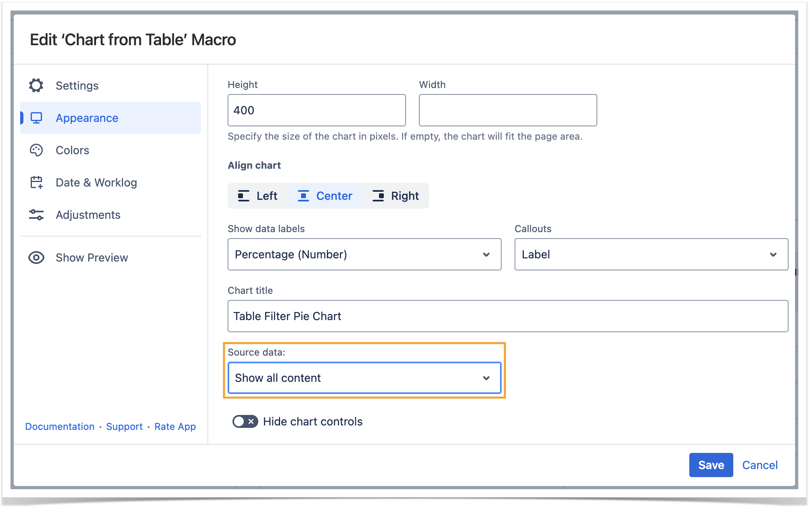Click the Cancel link
The image size is (812, 509).
click(760, 465)
